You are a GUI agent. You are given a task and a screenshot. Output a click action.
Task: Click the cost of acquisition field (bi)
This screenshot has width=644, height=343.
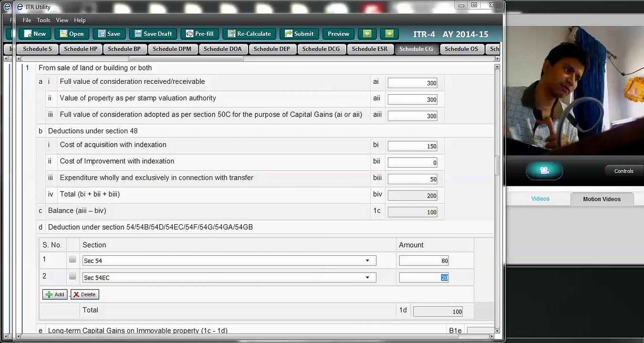[412, 146]
